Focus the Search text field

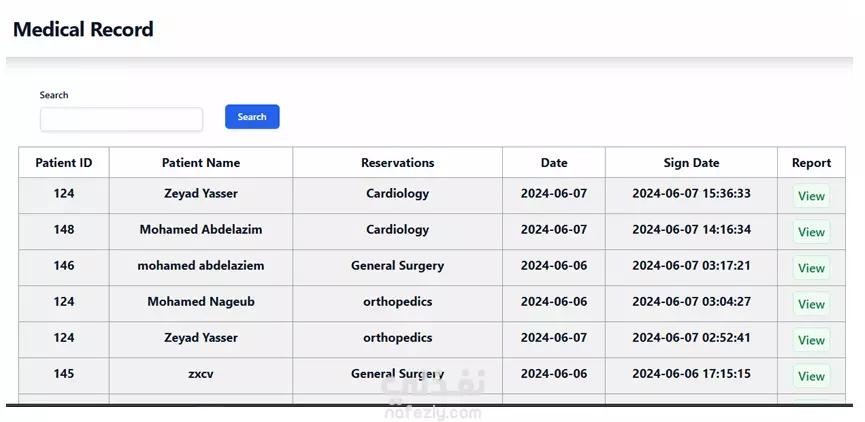pos(121,119)
